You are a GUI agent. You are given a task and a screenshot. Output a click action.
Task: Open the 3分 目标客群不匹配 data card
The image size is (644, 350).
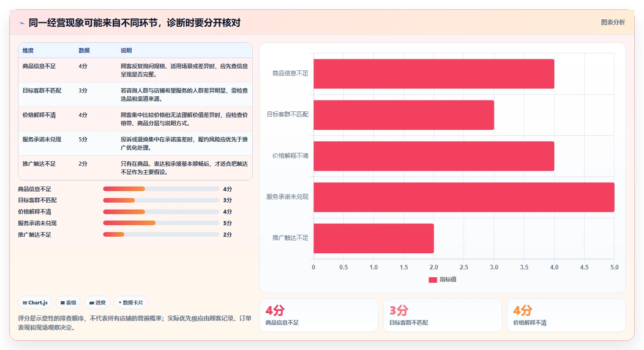(442, 315)
